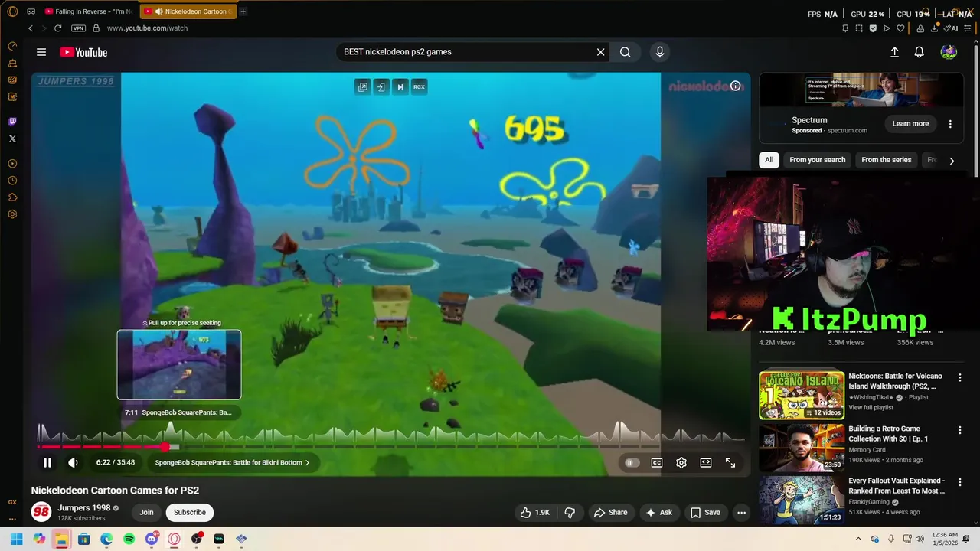The image size is (980, 551).
Task: Start voice search with the microphone
Action: point(660,52)
